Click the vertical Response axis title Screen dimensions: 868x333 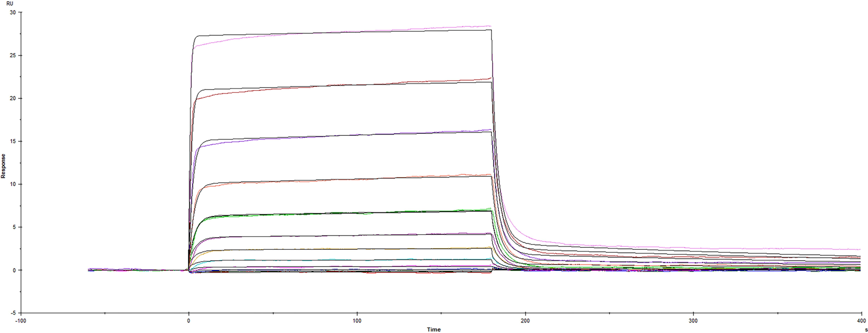(x=3, y=166)
